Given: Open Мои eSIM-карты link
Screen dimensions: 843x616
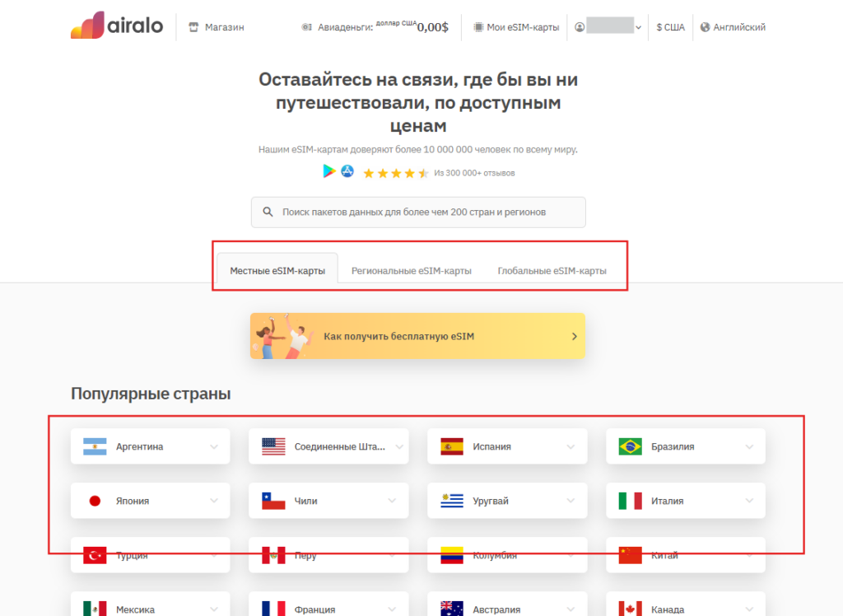Looking at the screenshot, I should [x=516, y=27].
